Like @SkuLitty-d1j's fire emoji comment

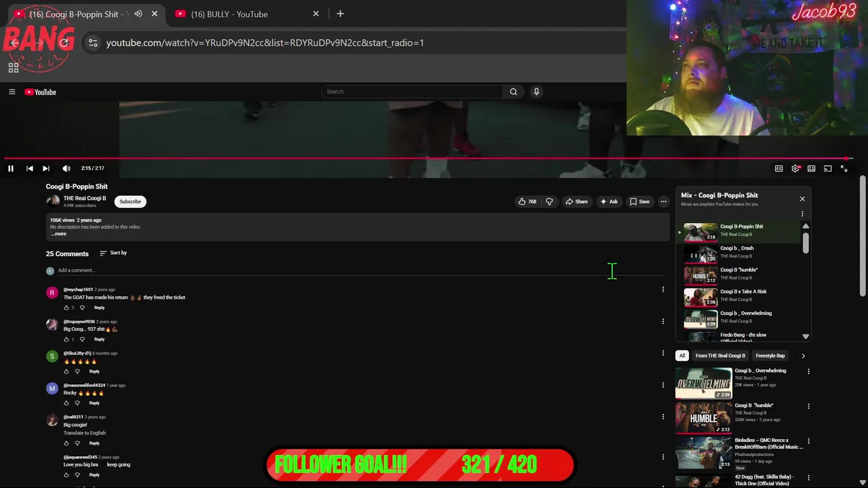66,371
